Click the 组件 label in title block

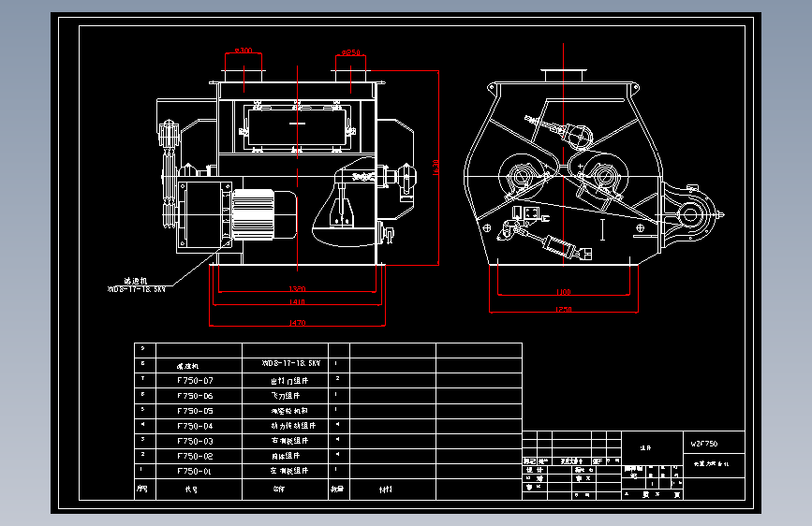[x=645, y=447]
